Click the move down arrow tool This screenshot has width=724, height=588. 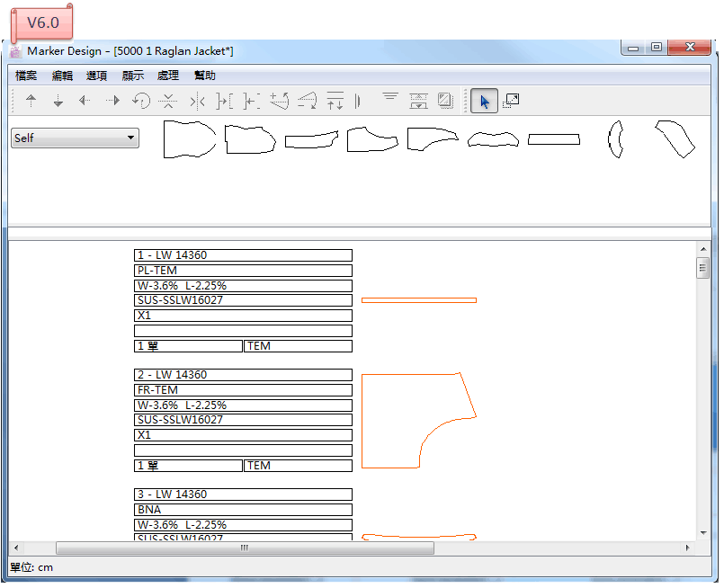tap(58, 101)
